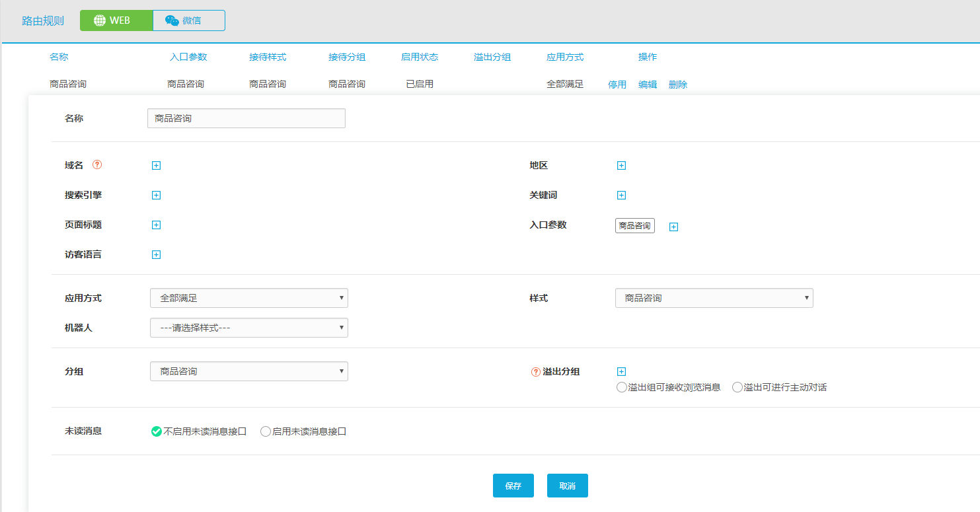Click the 停用 link in rule row
Image resolution: width=980 pixels, height=512 pixels.
(617, 85)
